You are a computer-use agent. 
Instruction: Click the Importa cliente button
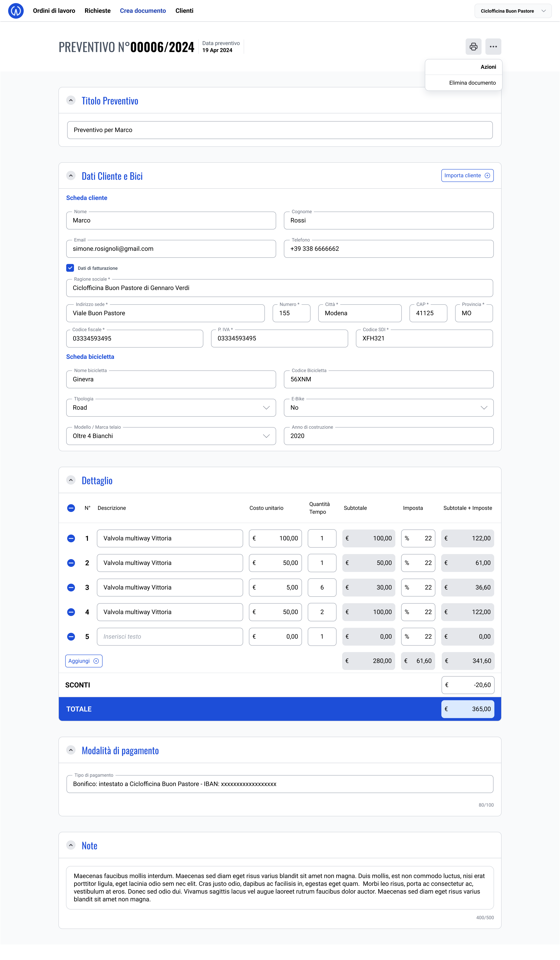(467, 175)
